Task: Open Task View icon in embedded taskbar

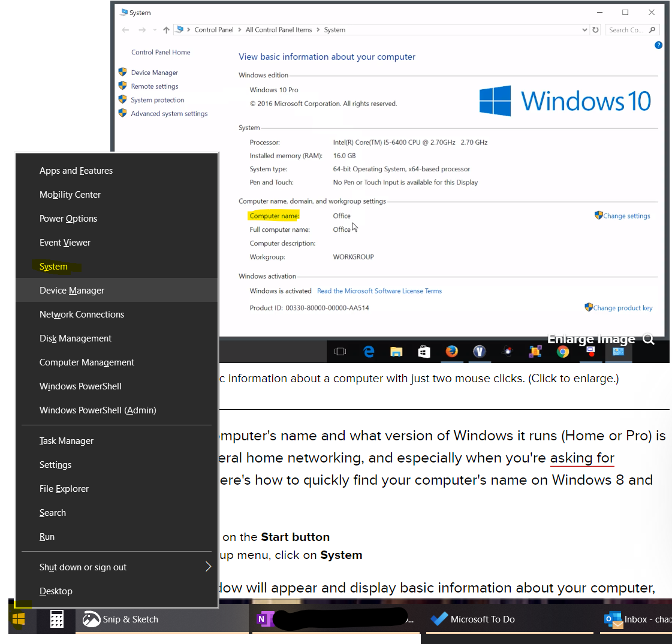Action: [340, 352]
